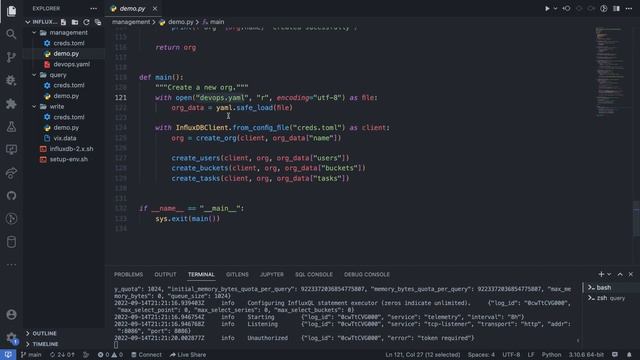Click Connect in status bar

(x=146, y=355)
